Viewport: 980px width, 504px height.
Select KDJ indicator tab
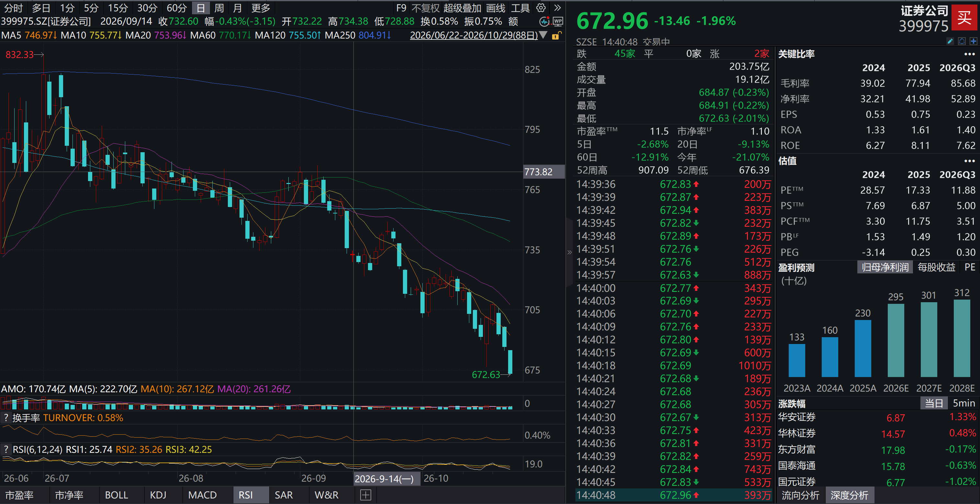pyautogui.click(x=158, y=495)
